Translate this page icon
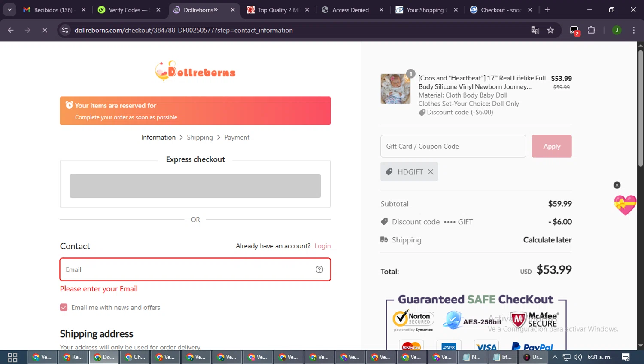 [535, 30]
